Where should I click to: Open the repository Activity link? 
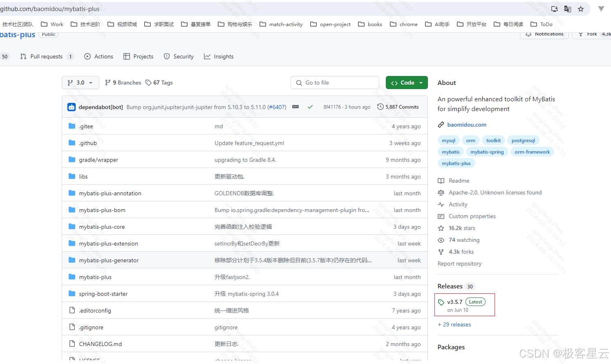pyautogui.click(x=453, y=205)
